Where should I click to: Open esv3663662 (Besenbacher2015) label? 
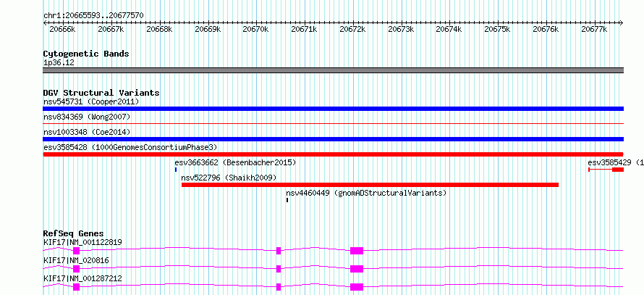(x=235, y=162)
